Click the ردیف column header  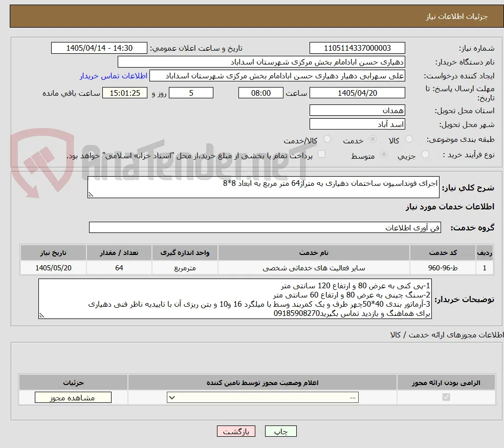(x=485, y=253)
